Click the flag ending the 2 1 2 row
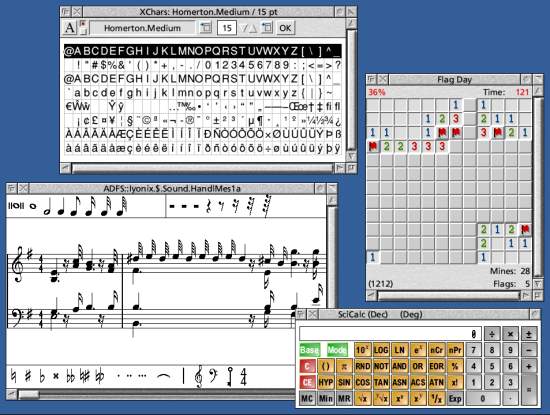Screen dimensions: 550x415 (525, 229)
